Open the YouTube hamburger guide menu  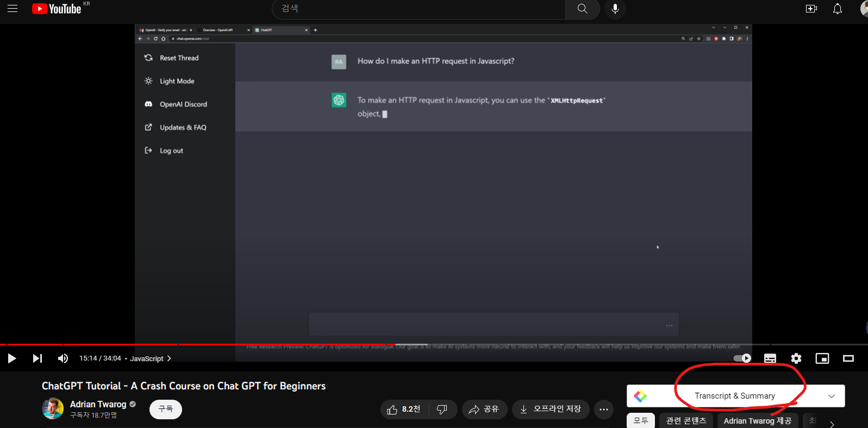click(12, 9)
